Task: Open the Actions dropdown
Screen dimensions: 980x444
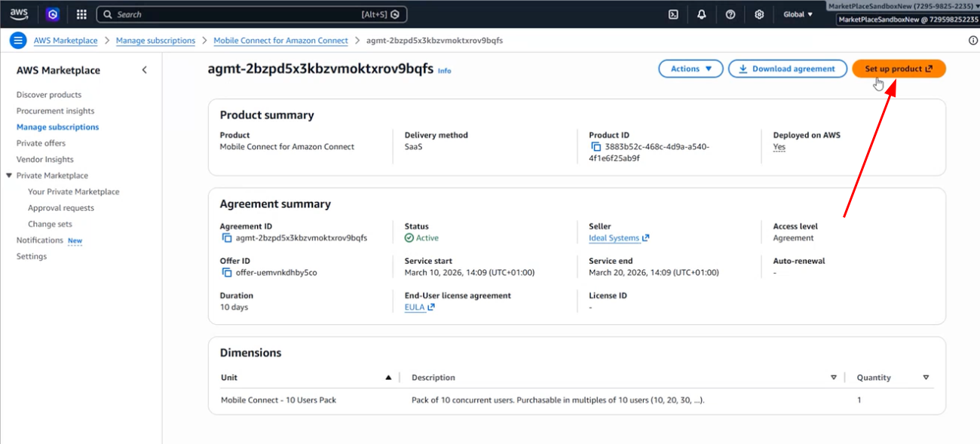Action: pos(691,69)
